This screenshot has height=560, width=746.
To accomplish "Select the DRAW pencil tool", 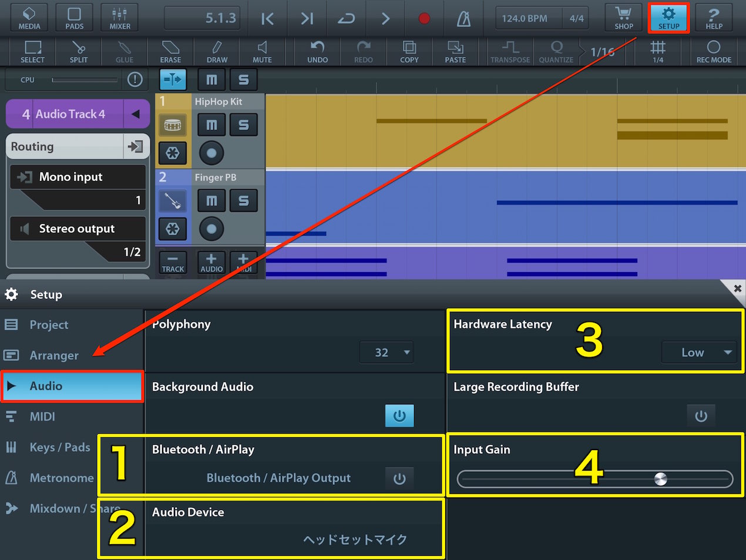I will 217,52.
